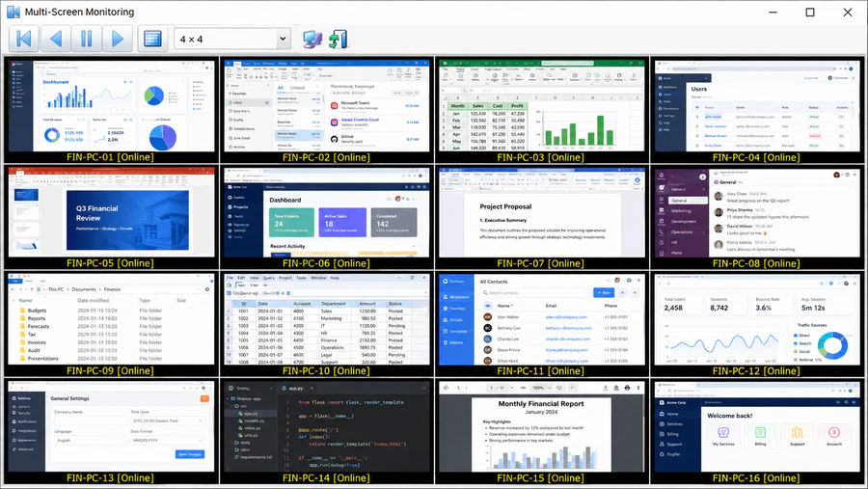
Task: Select the FIN-PC-10 database query thumbnail
Action: click(x=327, y=319)
